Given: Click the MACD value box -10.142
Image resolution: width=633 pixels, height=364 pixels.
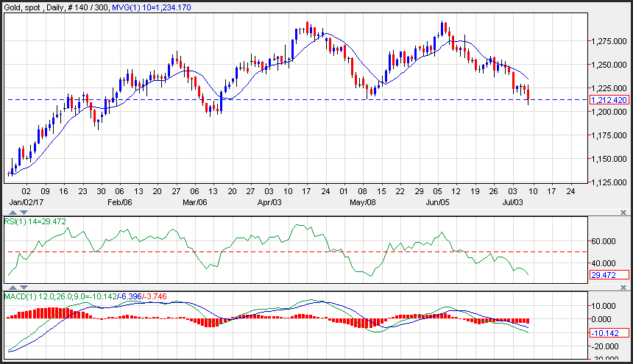Looking at the screenshot, I should click(609, 332).
